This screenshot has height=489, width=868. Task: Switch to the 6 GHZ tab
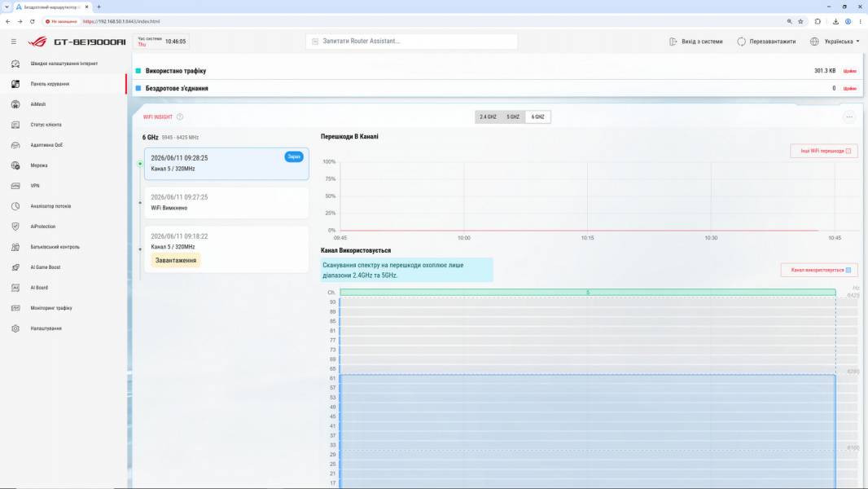[538, 117]
